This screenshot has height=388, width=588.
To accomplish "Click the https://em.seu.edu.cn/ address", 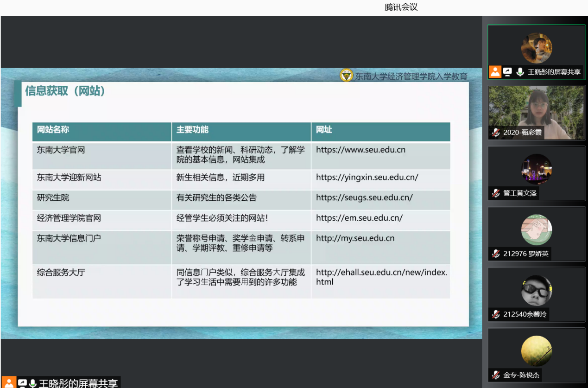I will [x=359, y=218].
